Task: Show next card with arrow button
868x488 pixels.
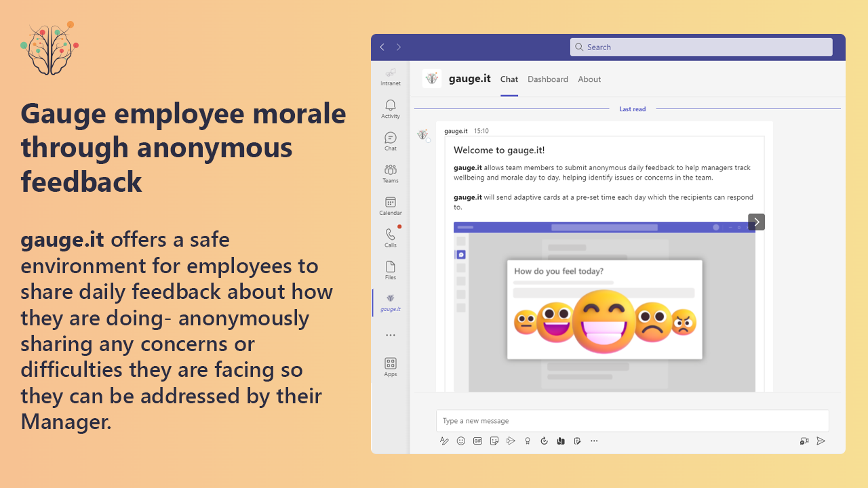Action: [756, 222]
